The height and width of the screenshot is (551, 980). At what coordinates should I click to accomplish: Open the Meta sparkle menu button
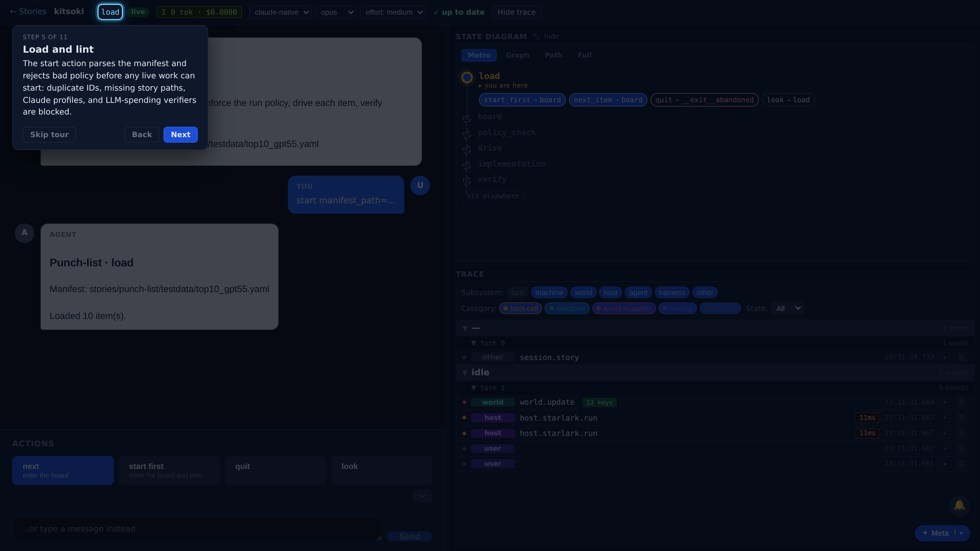(942, 533)
